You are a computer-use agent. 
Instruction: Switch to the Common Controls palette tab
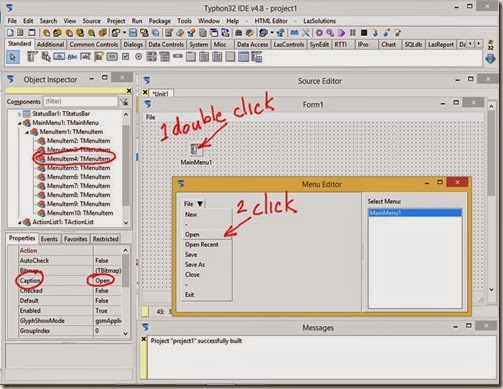pos(94,45)
